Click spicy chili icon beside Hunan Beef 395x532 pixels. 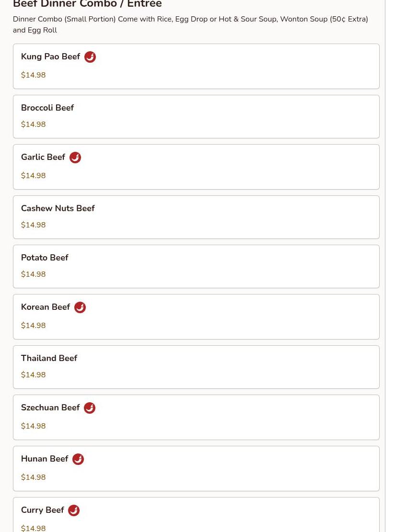click(x=78, y=459)
